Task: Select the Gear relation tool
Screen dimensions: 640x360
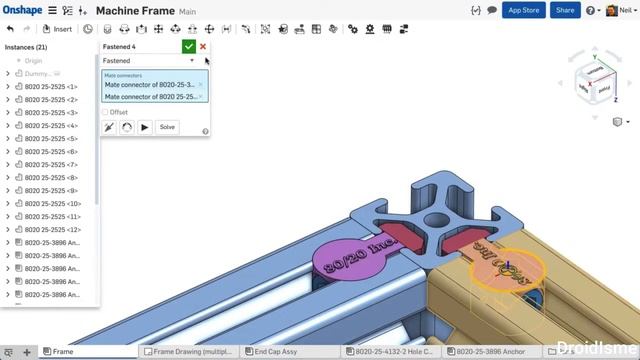Action: coord(353,29)
